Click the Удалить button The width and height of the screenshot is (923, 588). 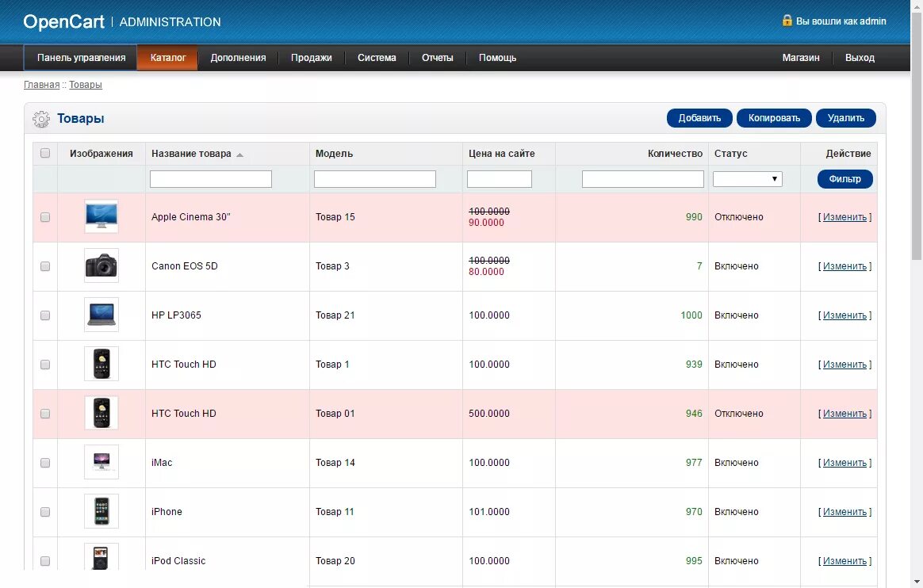click(x=846, y=118)
